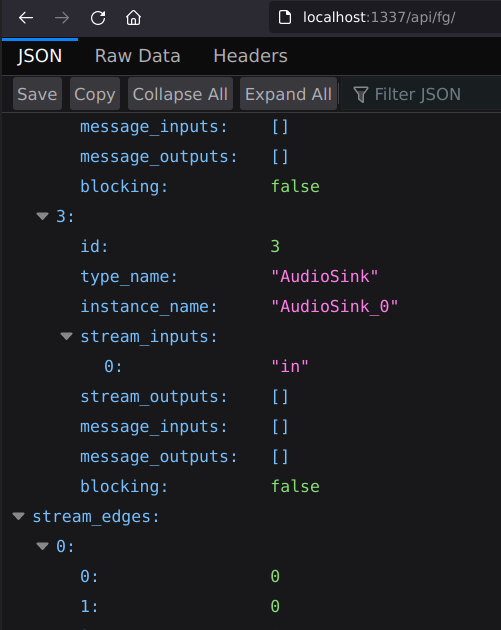The height and width of the screenshot is (630, 501).
Task: Switch to the Raw Data tab
Action: tap(137, 56)
